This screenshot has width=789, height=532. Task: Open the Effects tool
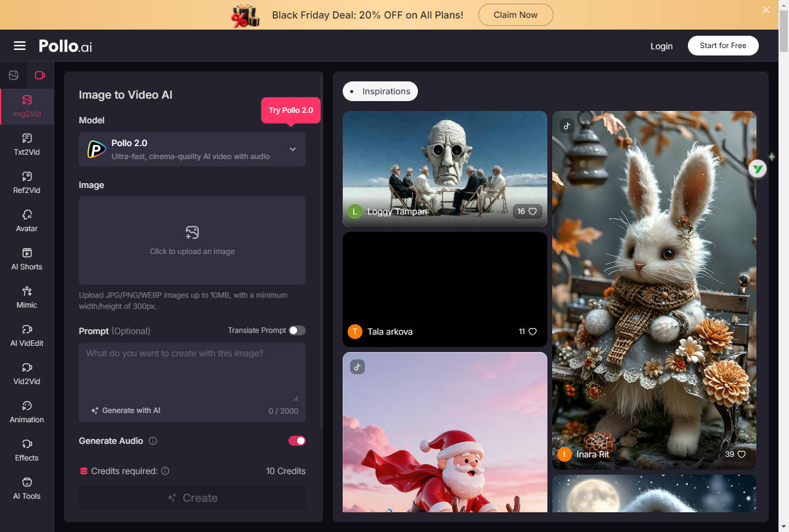(x=27, y=450)
